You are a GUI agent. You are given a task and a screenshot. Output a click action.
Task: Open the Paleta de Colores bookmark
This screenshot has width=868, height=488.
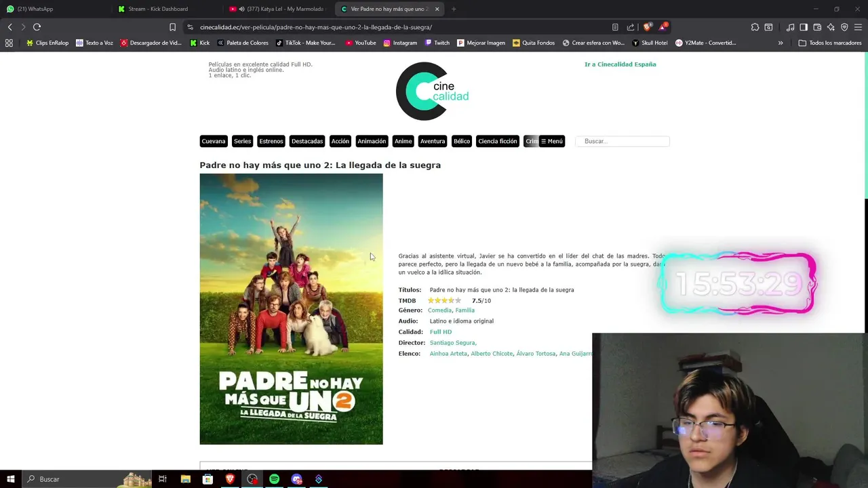pyautogui.click(x=243, y=43)
